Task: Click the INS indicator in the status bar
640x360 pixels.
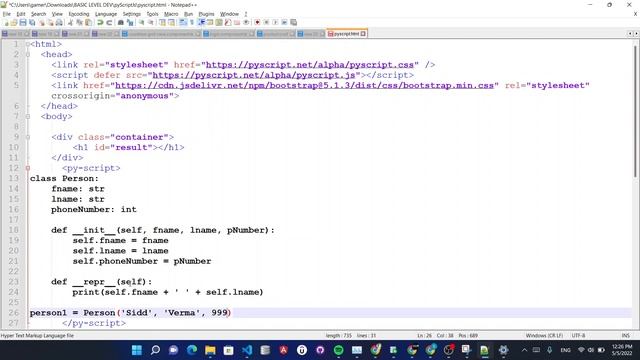Action: point(625,336)
